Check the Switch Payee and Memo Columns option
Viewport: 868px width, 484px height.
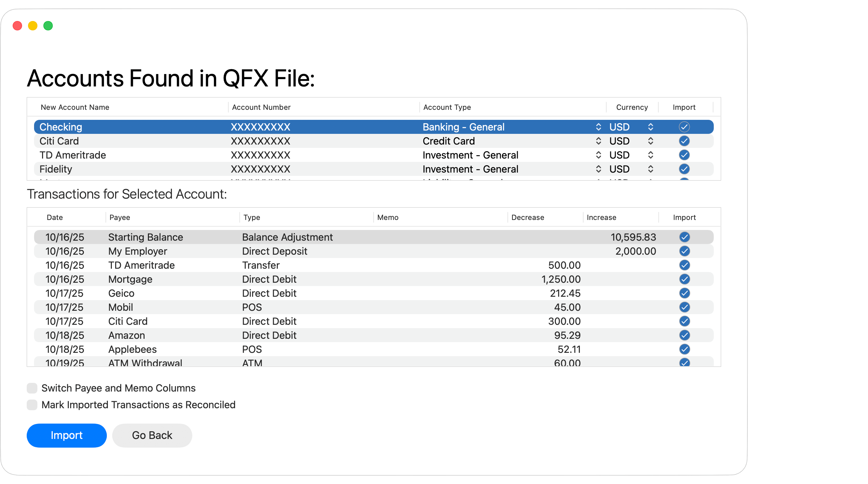[32, 388]
